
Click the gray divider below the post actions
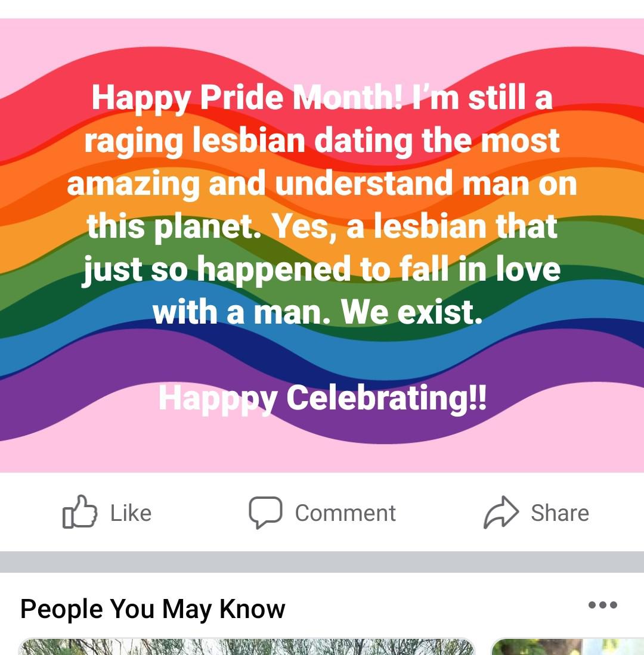(322, 561)
